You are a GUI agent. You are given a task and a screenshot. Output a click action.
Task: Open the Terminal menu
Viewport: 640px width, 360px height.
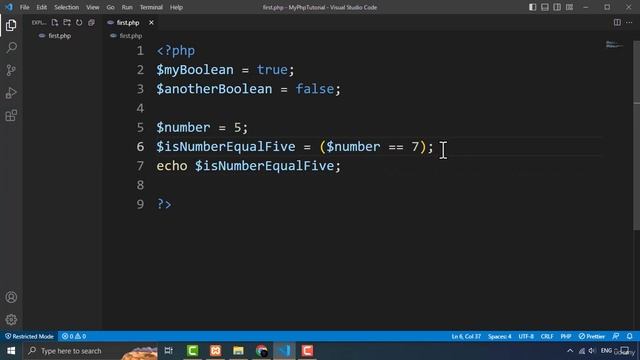(151, 7)
